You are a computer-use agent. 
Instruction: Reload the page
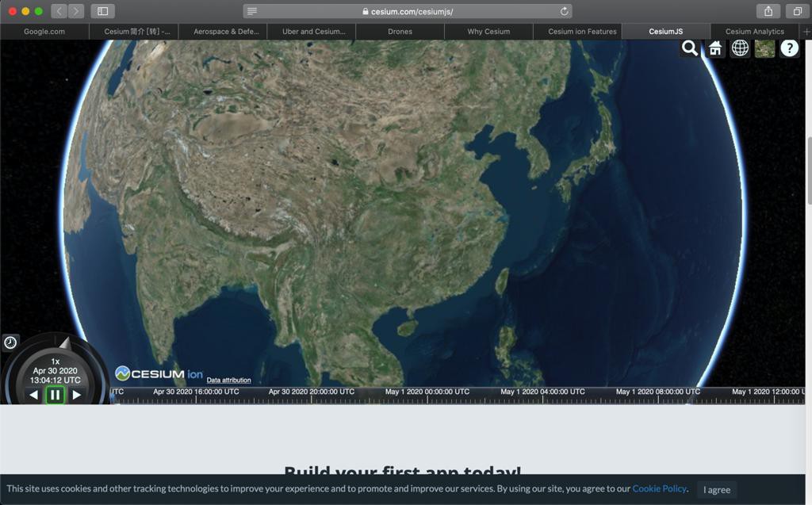click(x=564, y=11)
